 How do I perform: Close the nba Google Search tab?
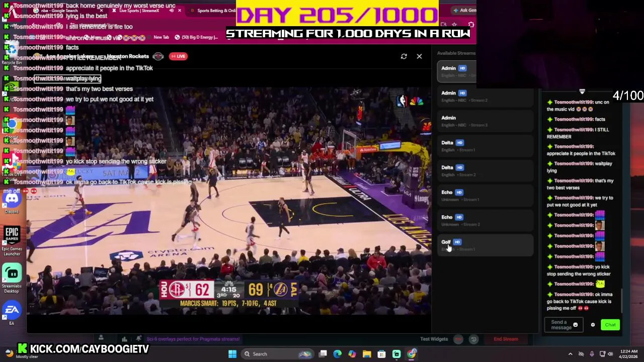(101, 11)
